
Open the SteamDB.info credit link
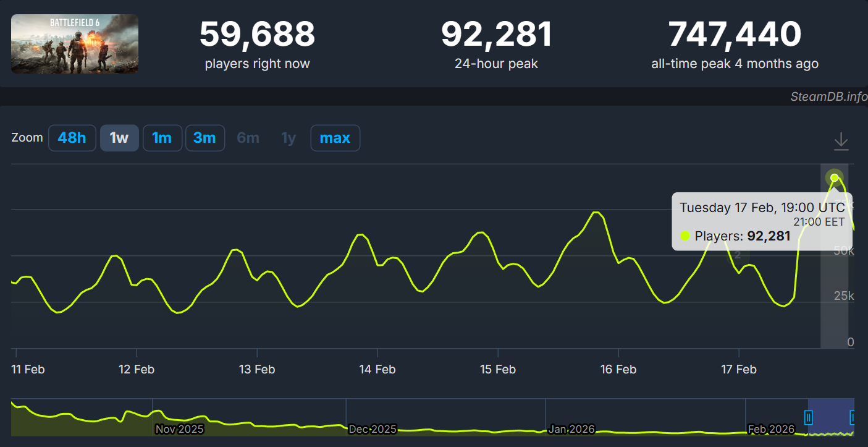(x=828, y=96)
